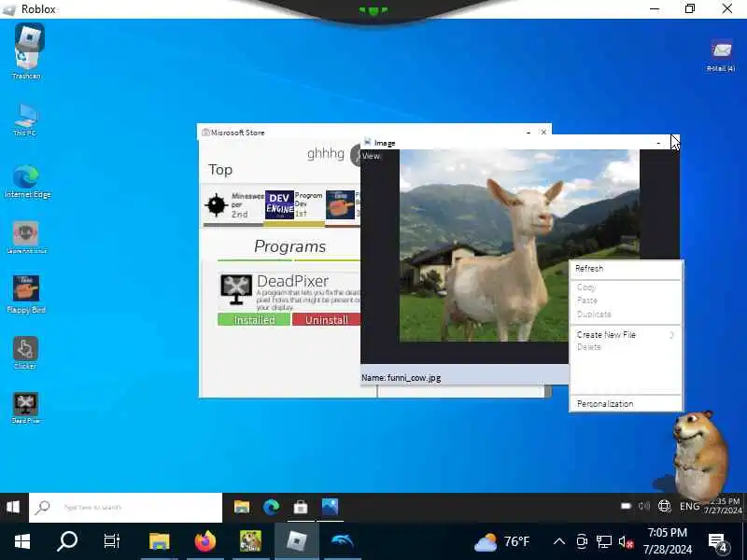
Task: Click the host muted speaker icon
Action: pyautogui.click(x=626, y=541)
